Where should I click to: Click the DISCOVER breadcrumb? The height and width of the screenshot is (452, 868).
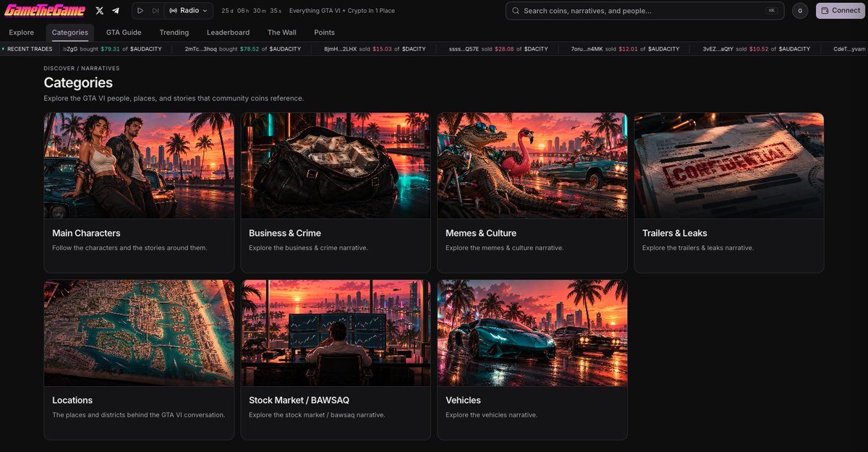tap(59, 68)
